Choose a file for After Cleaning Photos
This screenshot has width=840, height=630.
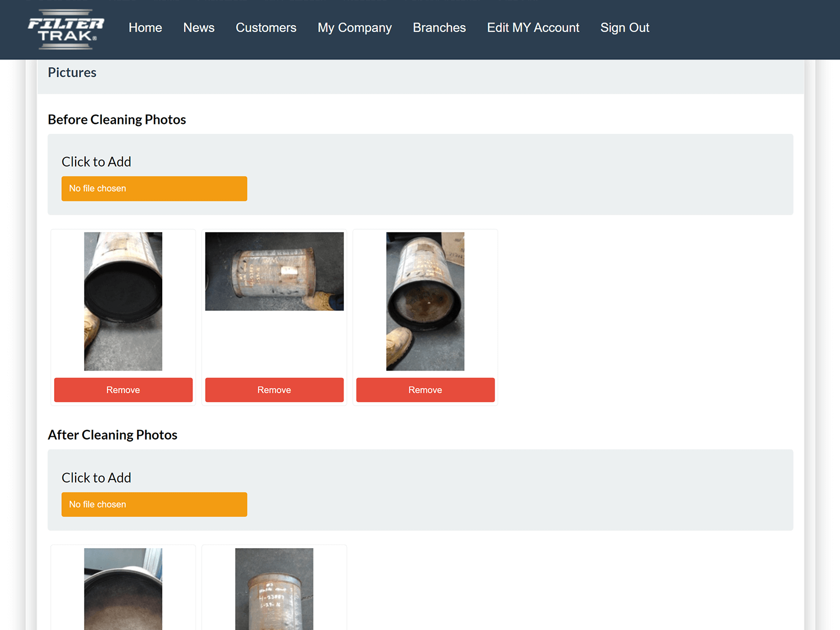click(154, 505)
